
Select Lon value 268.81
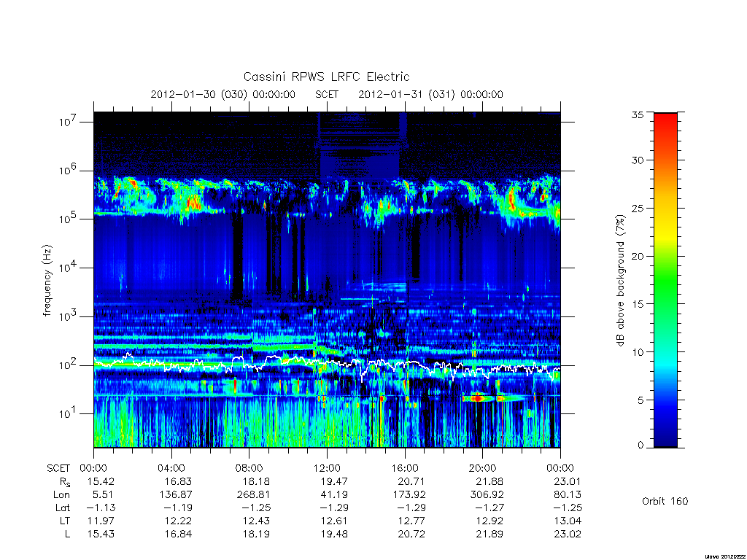(x=253, y=495)
